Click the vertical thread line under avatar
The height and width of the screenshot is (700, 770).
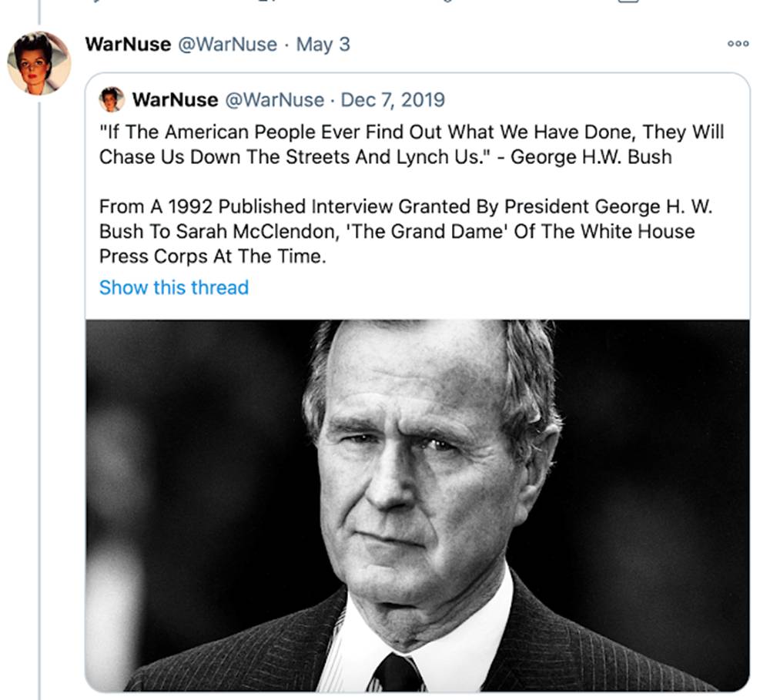(x=39, y=385)
